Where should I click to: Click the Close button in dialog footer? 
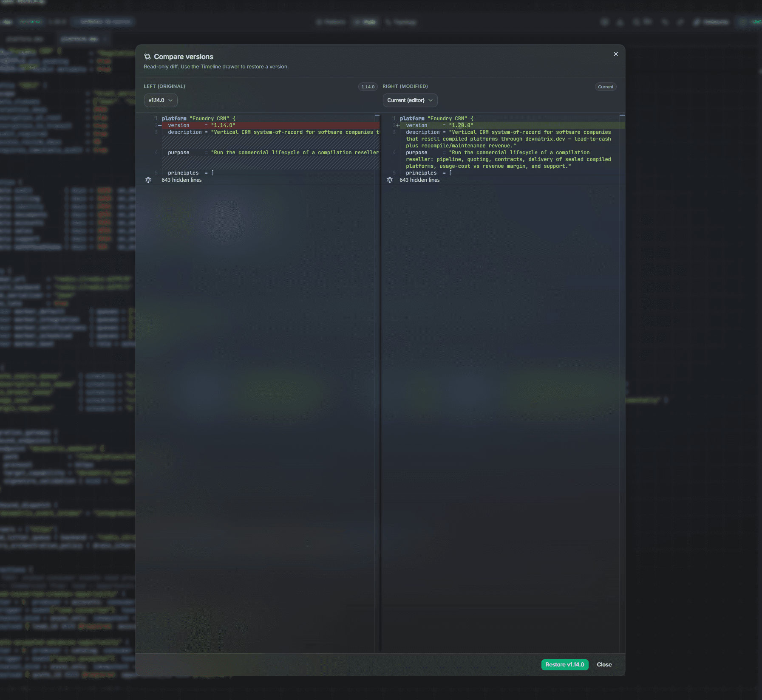click(604, 665)
